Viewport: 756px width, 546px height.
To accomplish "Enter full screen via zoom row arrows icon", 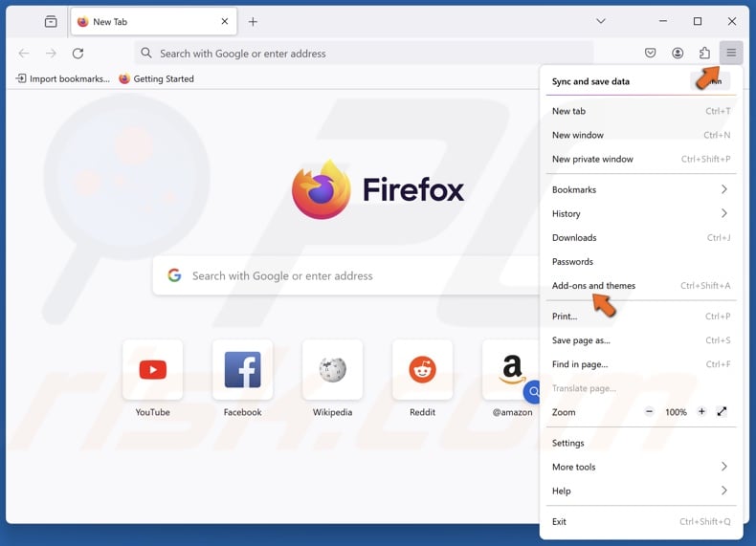I will click(x=722, y=411).
